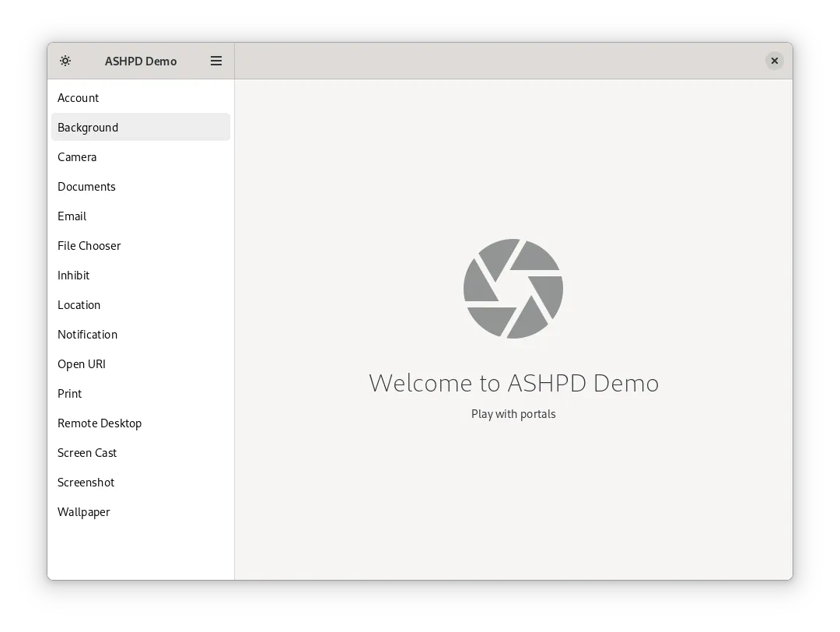Select Account in the sidebar
The image size is (840, 632).
click(x=79, y=98)
